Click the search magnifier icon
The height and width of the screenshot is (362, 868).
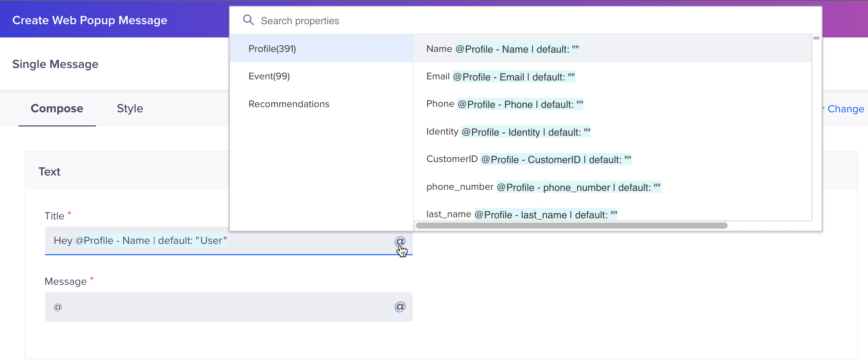click(248, 20)
